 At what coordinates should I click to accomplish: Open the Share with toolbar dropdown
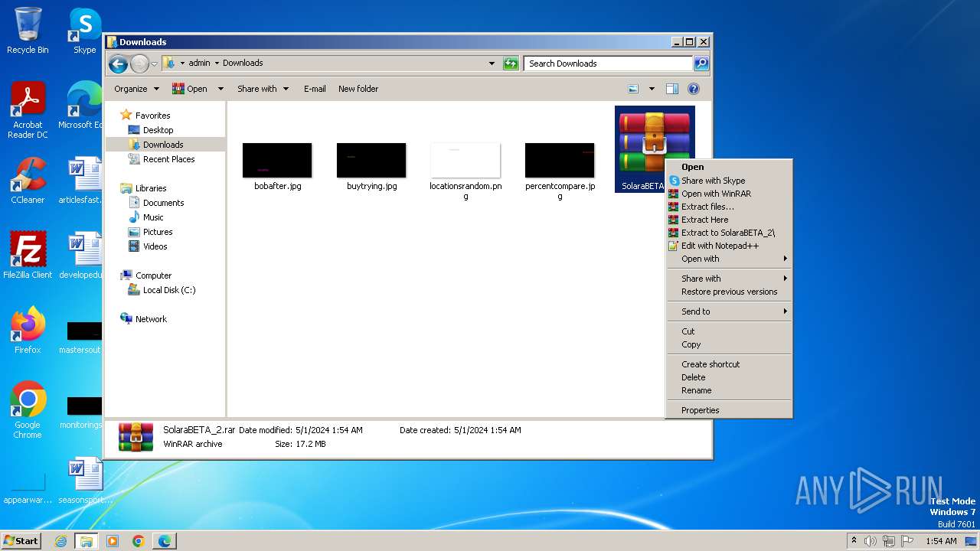(263, 89)
